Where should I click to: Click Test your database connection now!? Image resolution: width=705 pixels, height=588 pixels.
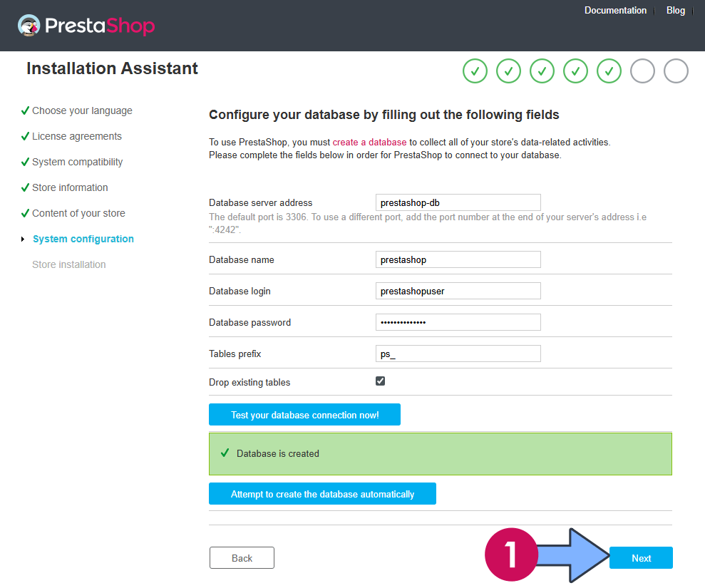[x=304, y=415]
